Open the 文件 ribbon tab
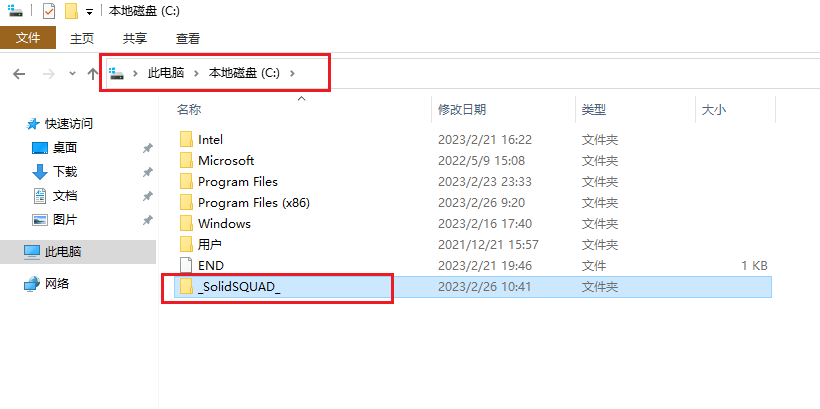The width and height of the screenshot is (820, 409). pos(28,38)
